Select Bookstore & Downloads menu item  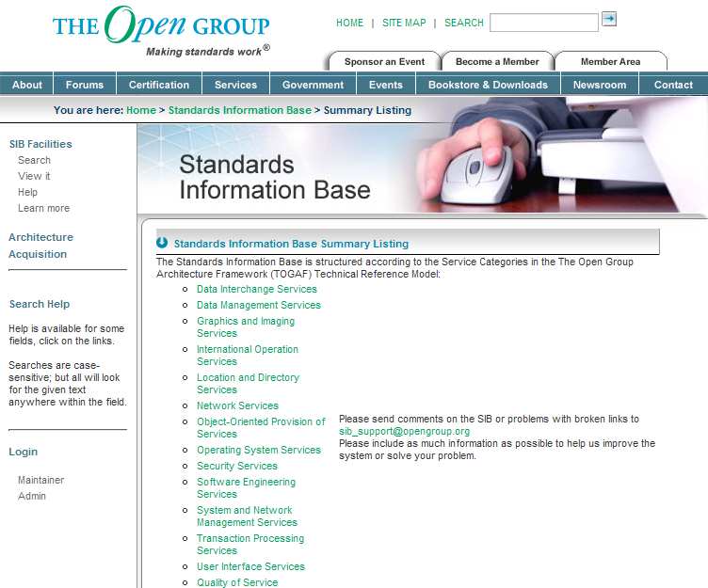pyautogui.click(x=488, y=85)
